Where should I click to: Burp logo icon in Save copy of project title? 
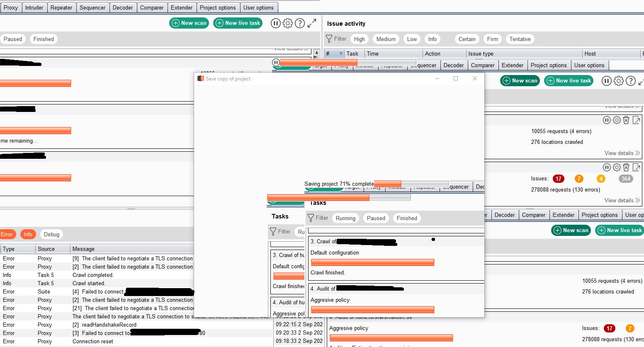[201, 78]
